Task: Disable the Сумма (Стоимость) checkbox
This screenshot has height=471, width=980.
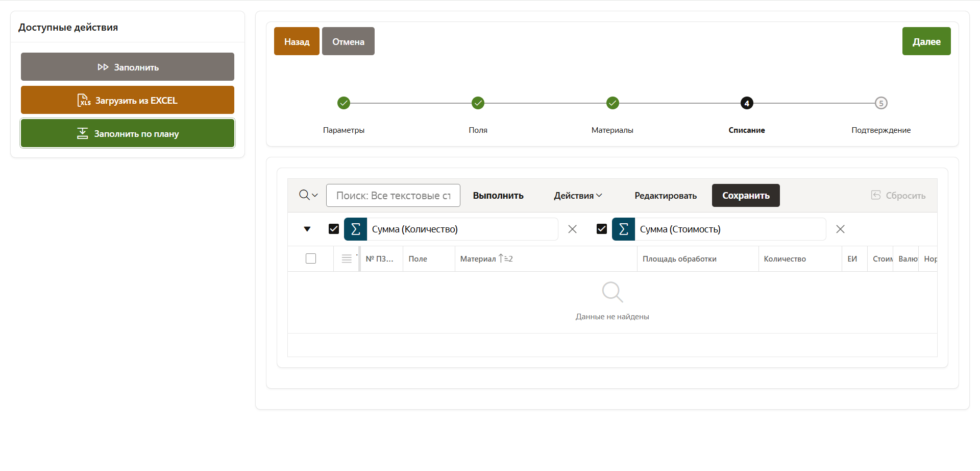Action: click(602, 229)
